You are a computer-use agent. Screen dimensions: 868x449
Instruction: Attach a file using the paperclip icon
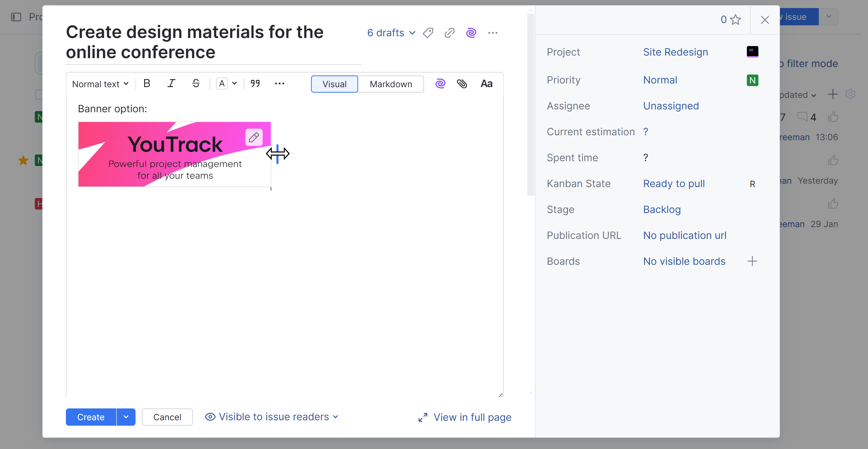[x=462, y=83]
